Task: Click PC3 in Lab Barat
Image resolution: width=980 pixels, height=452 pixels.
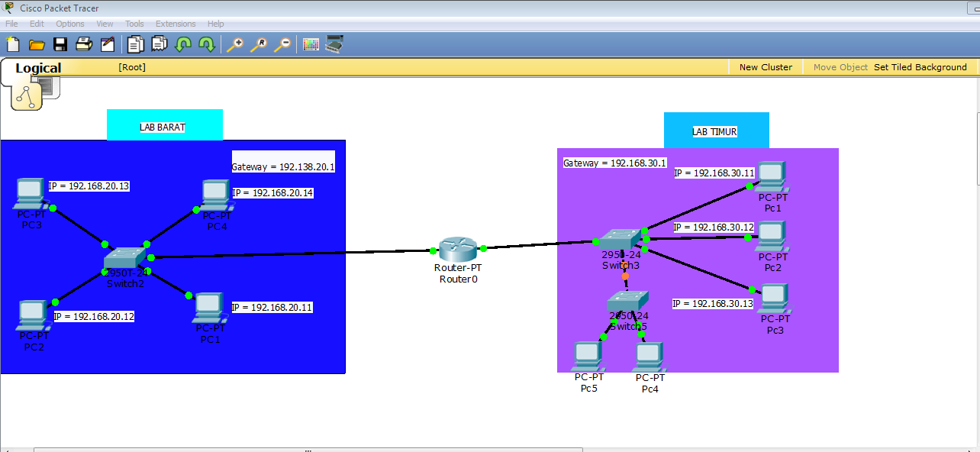Action: coord(30,193)
